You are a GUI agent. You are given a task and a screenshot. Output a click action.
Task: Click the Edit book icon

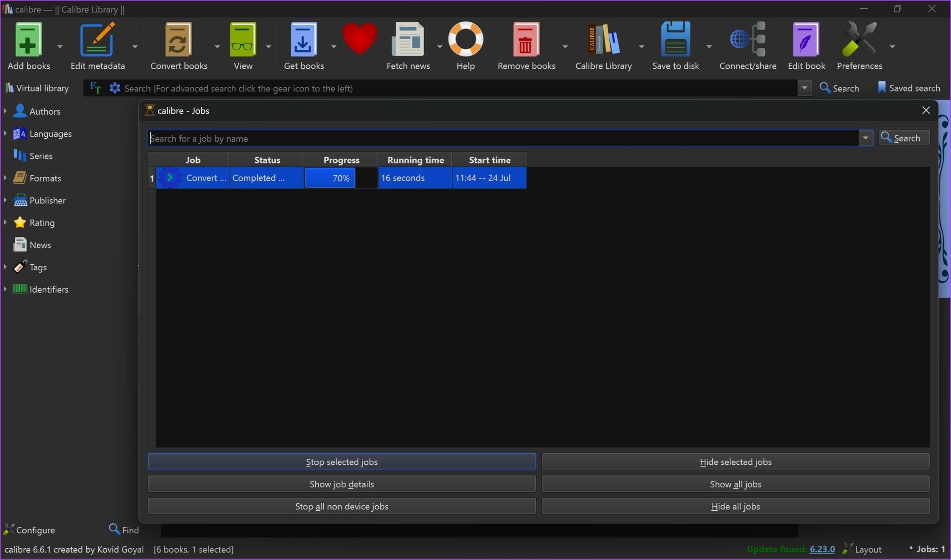click(806, 40)
